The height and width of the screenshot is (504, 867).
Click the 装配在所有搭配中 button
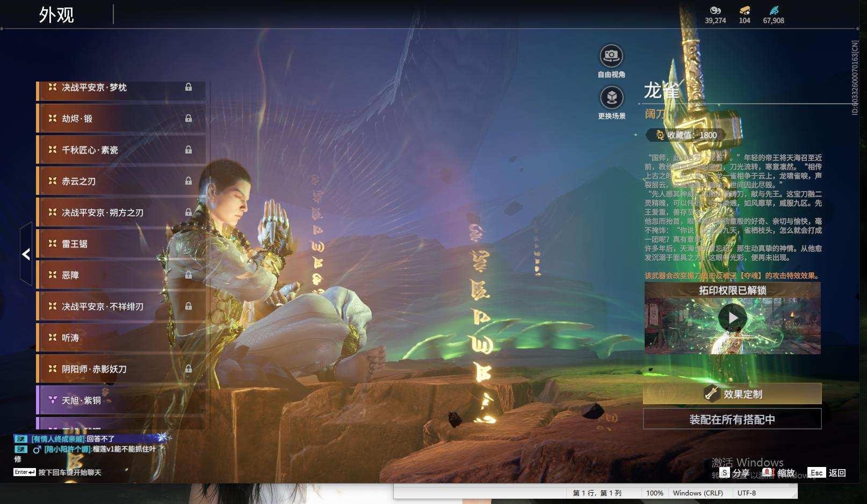pyautogui.click(x=732, y=419)
